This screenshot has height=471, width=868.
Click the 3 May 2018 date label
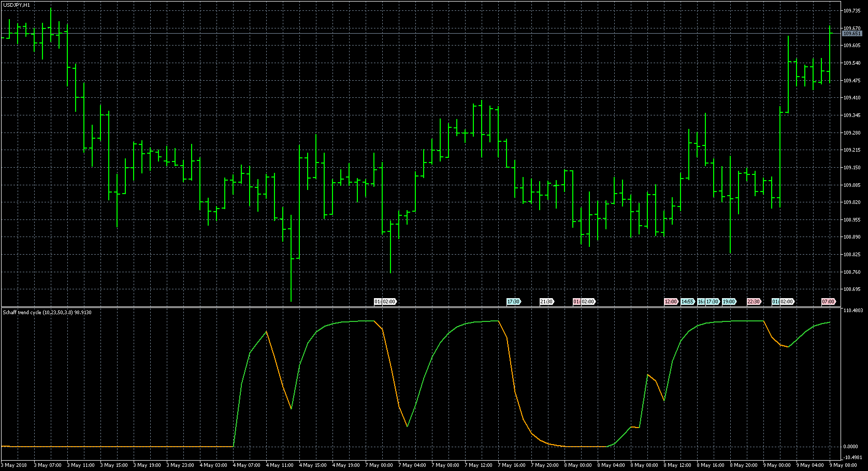coord(15,465)
